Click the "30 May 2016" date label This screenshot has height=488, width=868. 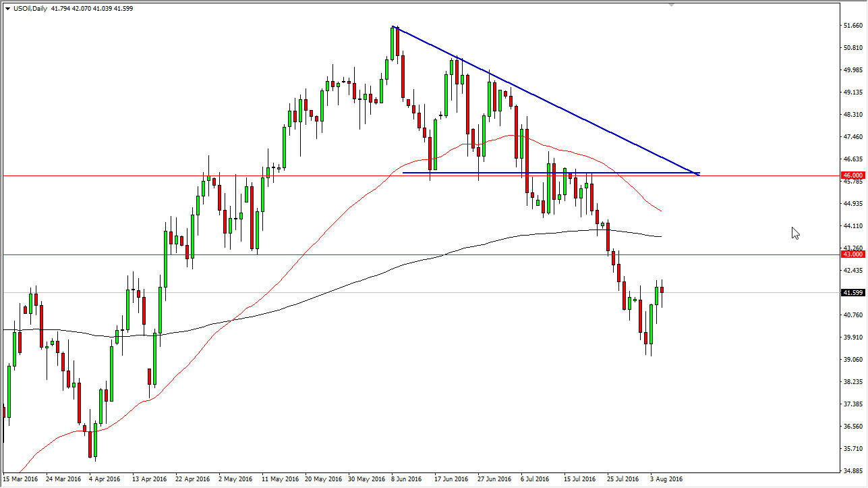tap(368, 479)
